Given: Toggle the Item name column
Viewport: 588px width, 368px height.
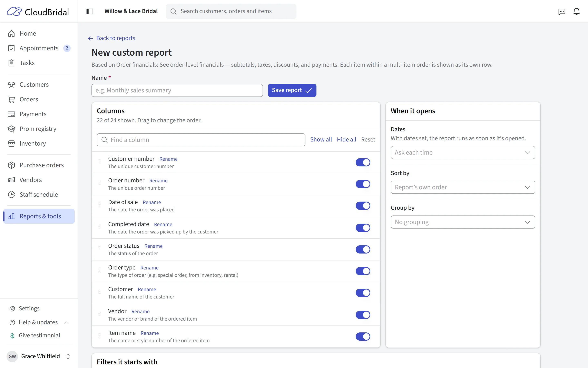Looking at the screenshot, I should pos(363,337).
